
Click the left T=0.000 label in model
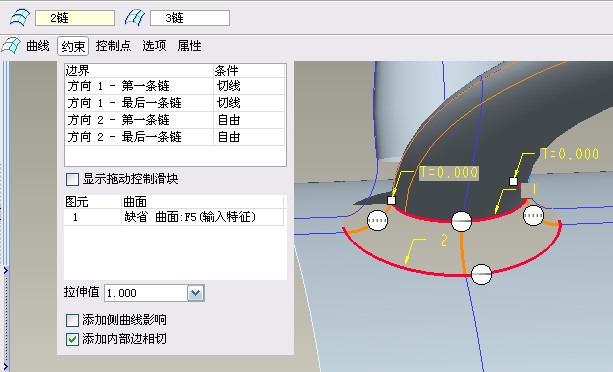449,172
